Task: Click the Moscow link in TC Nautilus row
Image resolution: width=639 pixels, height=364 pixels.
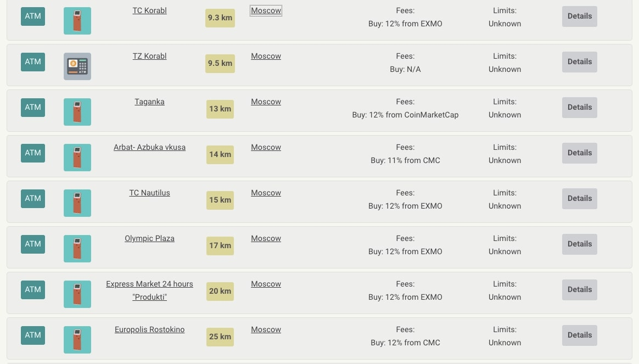Action: [x=266, y=193]
